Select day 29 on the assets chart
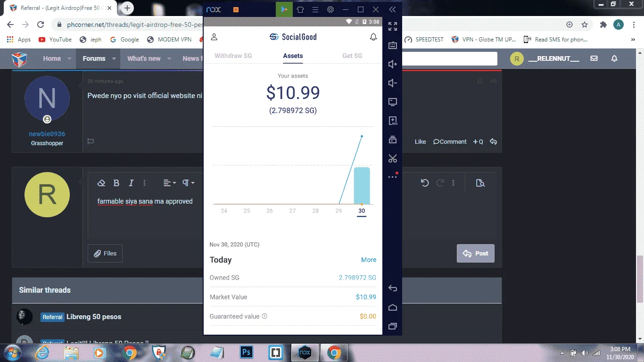 pos(339,211)
